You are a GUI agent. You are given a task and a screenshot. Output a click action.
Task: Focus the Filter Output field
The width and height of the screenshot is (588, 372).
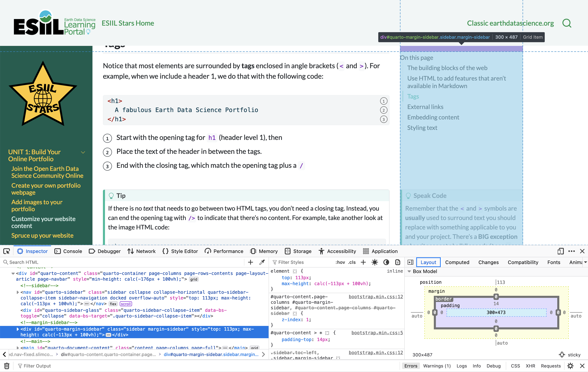tap(207, 366)
